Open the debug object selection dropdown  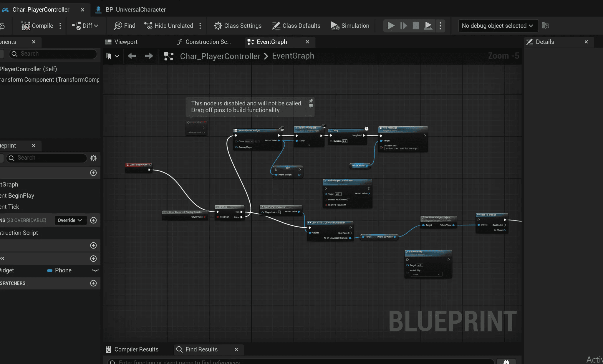[x=498, y=26]
